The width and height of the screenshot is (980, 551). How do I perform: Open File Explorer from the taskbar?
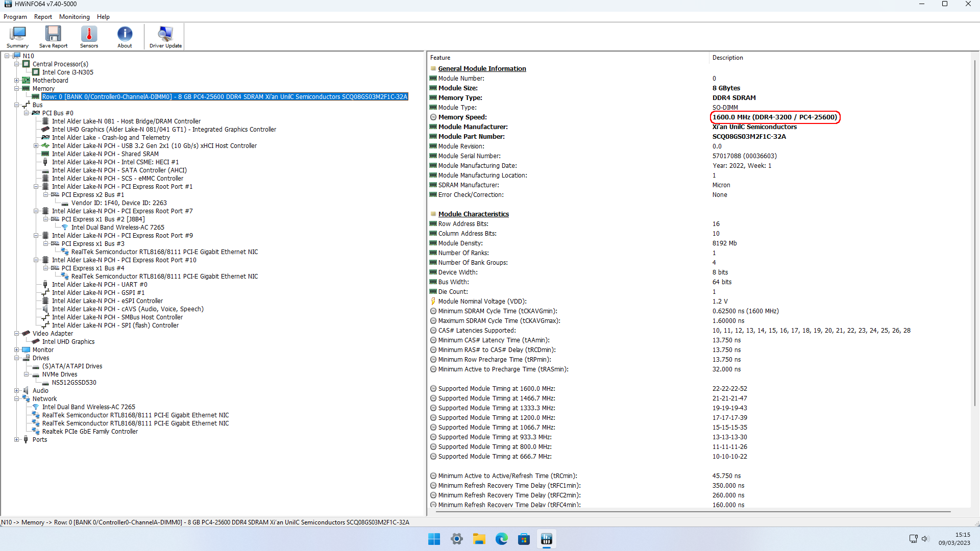click(479, 539)
